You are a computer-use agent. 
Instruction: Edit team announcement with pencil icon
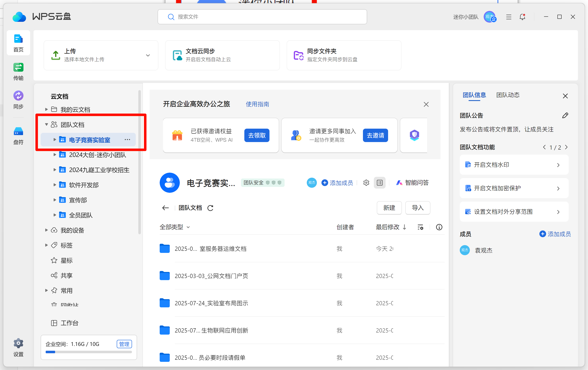[565, 115]
